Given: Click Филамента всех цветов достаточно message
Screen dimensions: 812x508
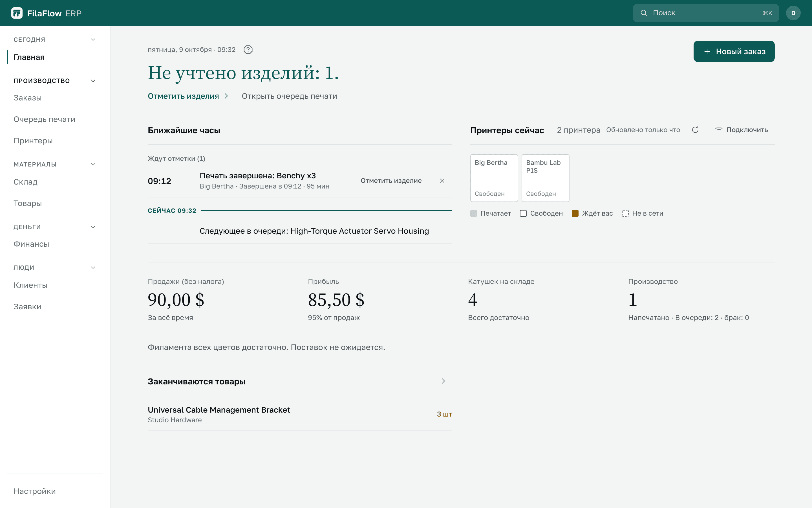Looking at the screenshot, I should pyautogui.click(x=266, y=347).
